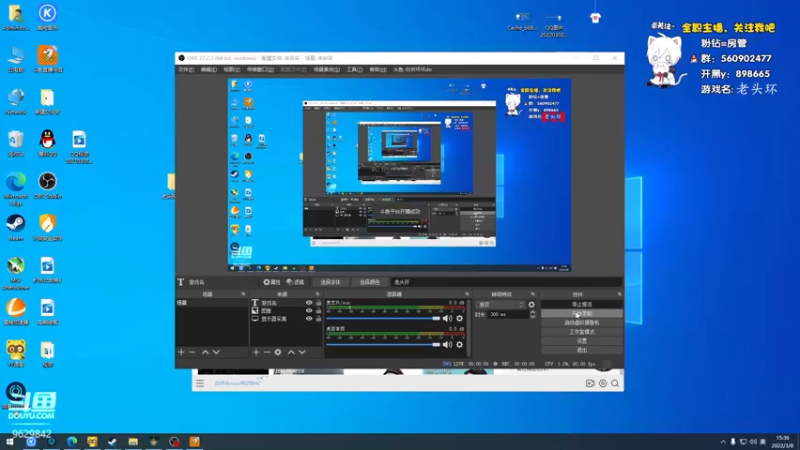Toggle visibility of 图像 image source
This screenshot has height=450, width=800.
point(309,311)
